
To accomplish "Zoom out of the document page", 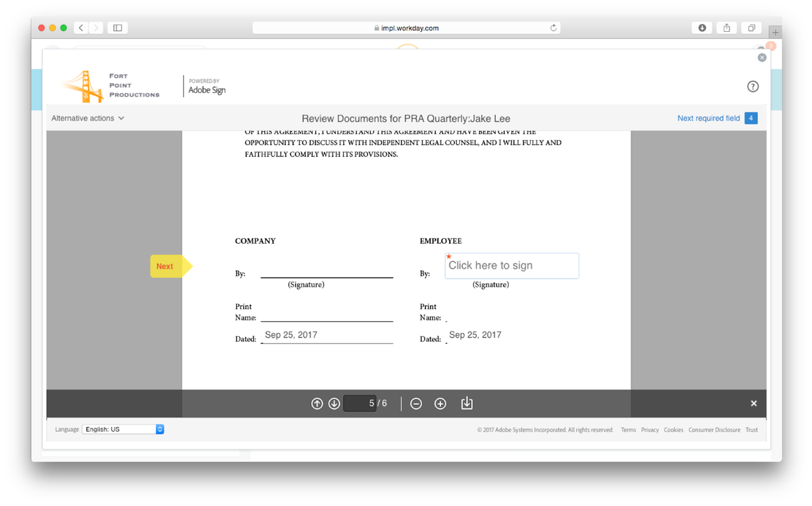I will coord(416,403).
